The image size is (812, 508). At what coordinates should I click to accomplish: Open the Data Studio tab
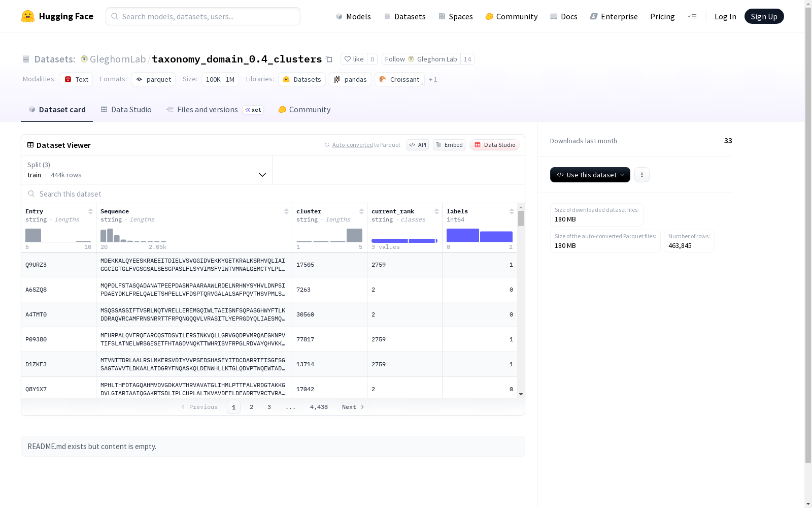pyautogui.click(x=126, y=110)
